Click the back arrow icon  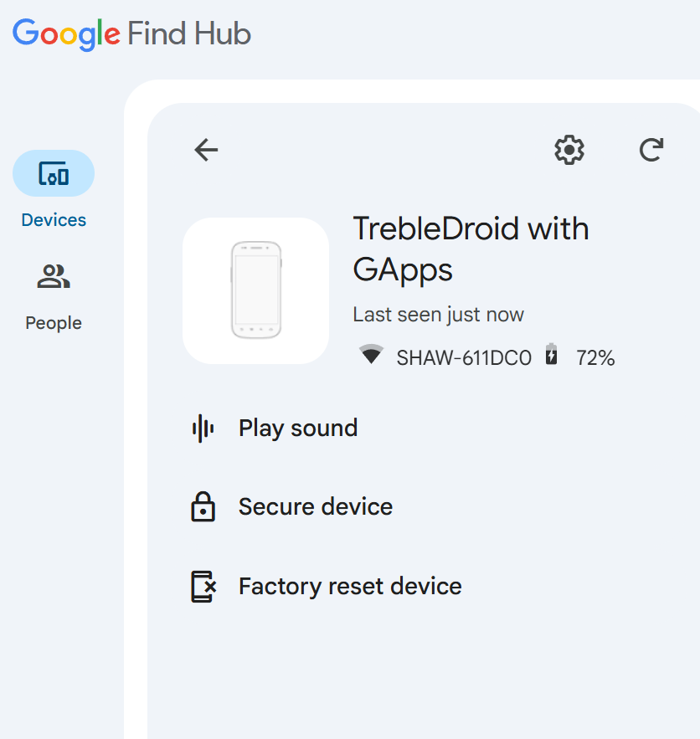point(206,150)
